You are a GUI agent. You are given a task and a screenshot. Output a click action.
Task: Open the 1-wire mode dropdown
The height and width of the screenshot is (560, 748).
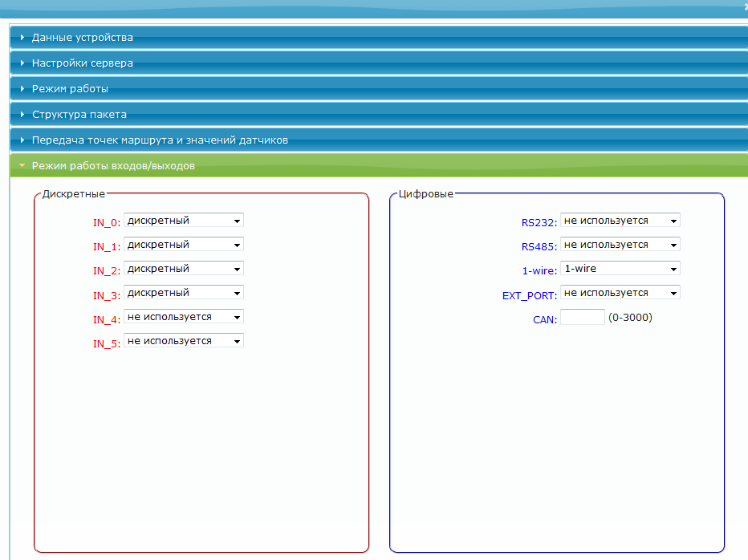(620, 269)
